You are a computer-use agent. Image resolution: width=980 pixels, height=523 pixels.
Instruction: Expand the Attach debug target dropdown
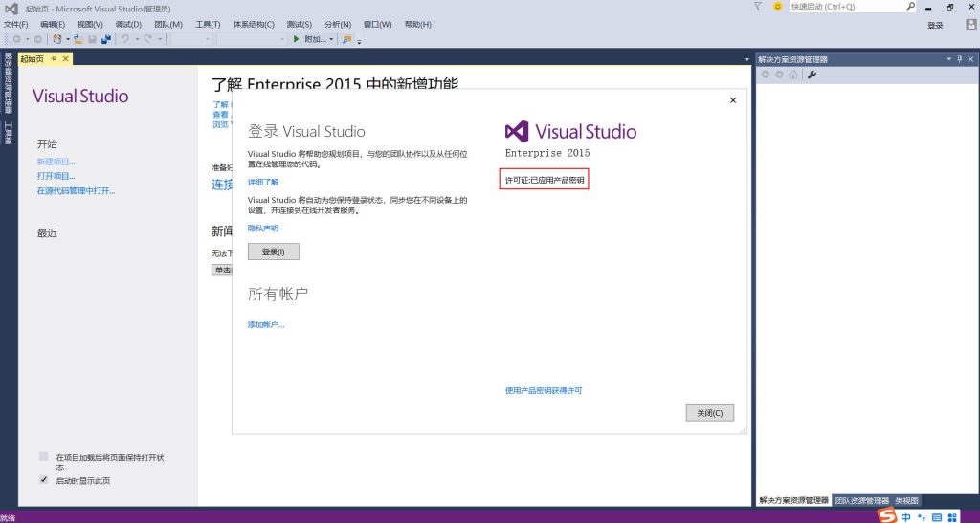click(331, 39)
